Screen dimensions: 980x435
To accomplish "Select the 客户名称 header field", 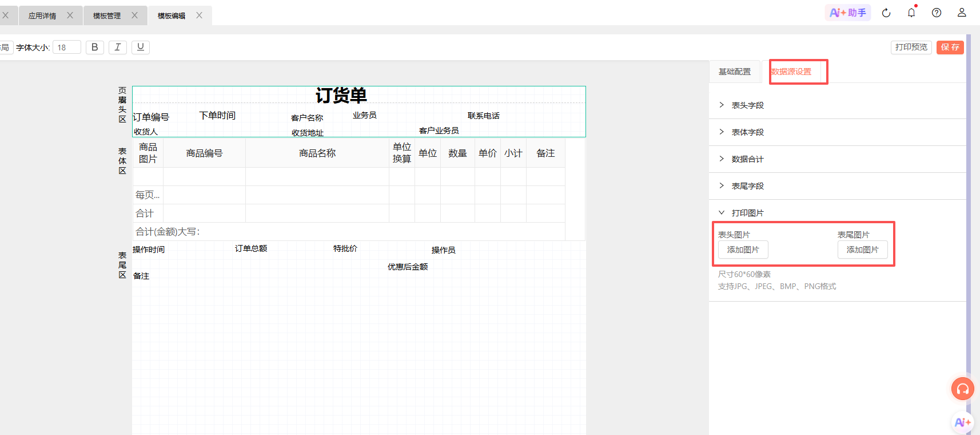I will 307,118.
